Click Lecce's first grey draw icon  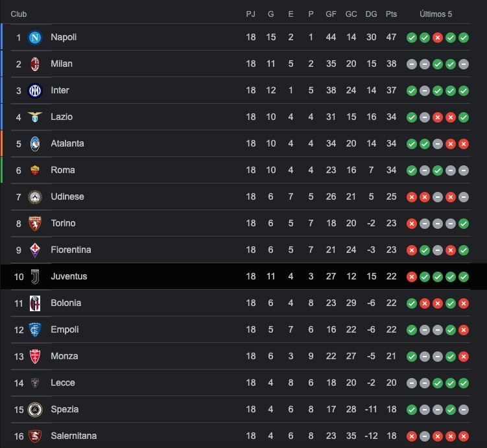click(412, 383)
